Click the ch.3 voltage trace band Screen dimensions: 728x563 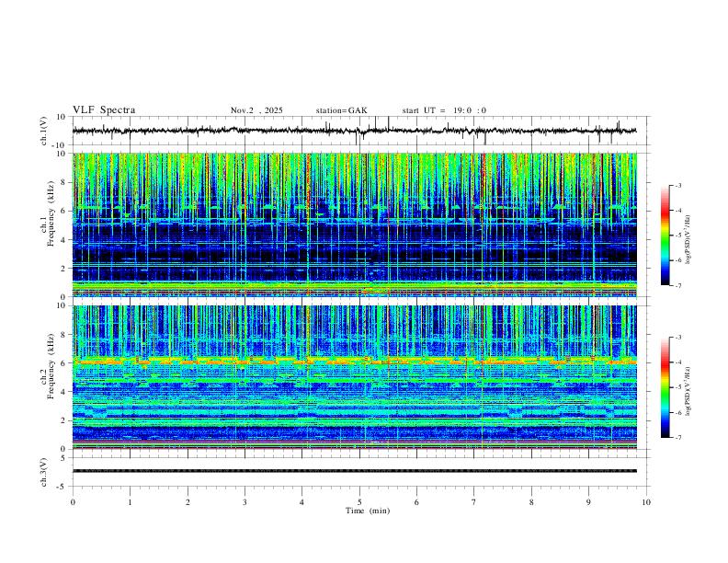[x=355, y=471]
